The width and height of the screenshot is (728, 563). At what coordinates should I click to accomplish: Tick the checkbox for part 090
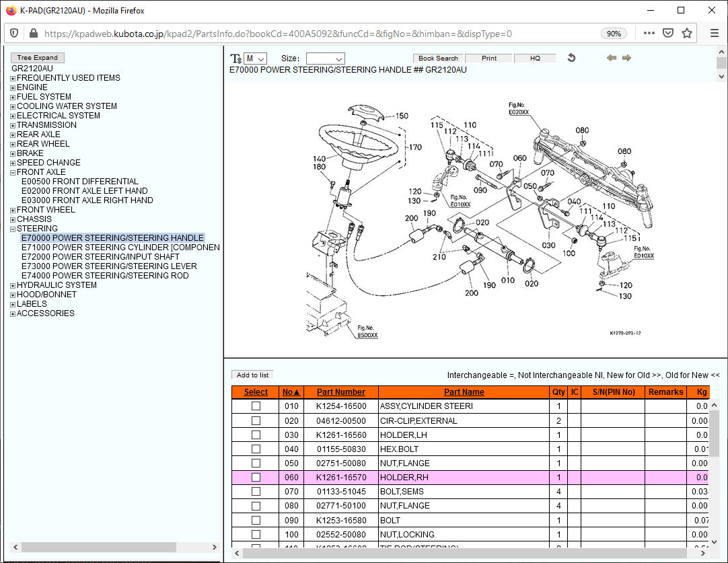(256, 521)
